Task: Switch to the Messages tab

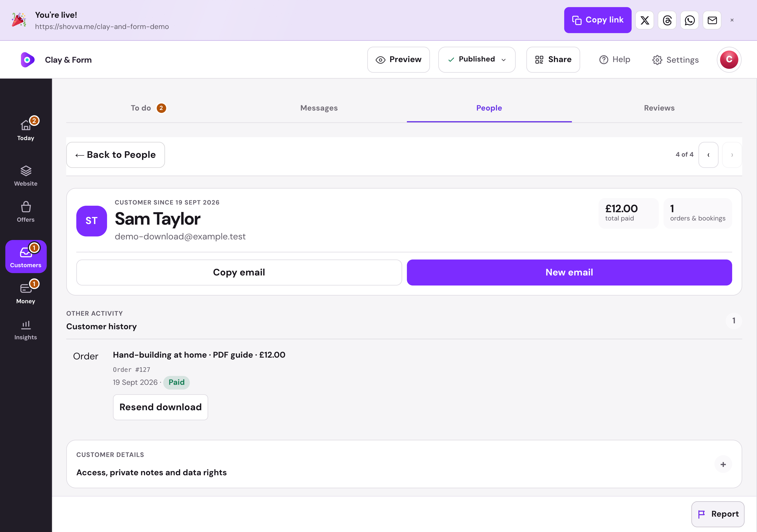Action: pos(319,108)
